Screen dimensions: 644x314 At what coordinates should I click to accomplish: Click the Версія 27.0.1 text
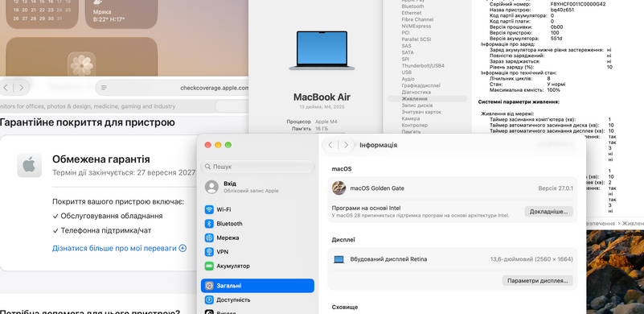click(556, 188)
